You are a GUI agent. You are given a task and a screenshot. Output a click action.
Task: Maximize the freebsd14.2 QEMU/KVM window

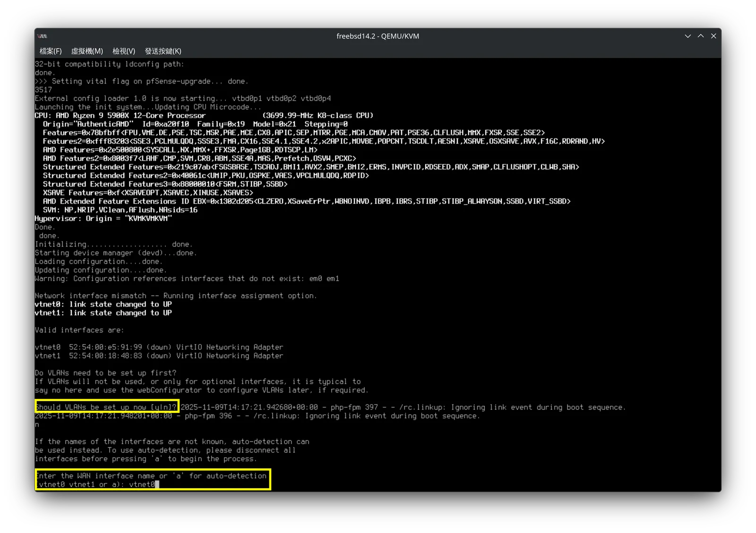pyautogui.click(x=701, y=36)
